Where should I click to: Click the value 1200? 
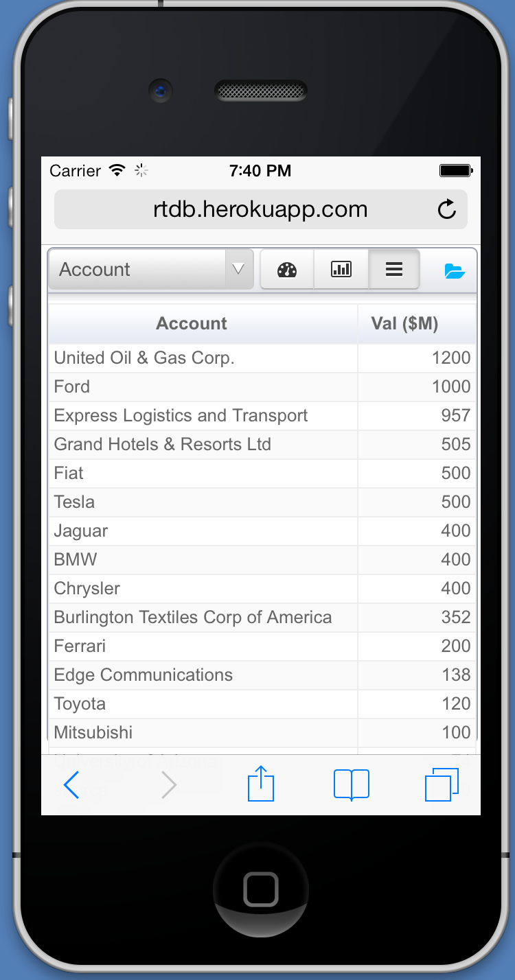(451, 358)
